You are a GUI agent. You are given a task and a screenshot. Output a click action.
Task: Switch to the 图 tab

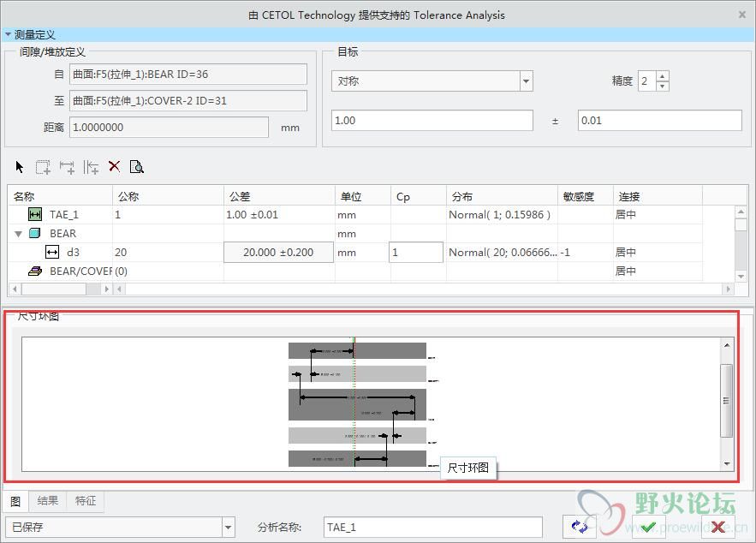tap(15, 501)
